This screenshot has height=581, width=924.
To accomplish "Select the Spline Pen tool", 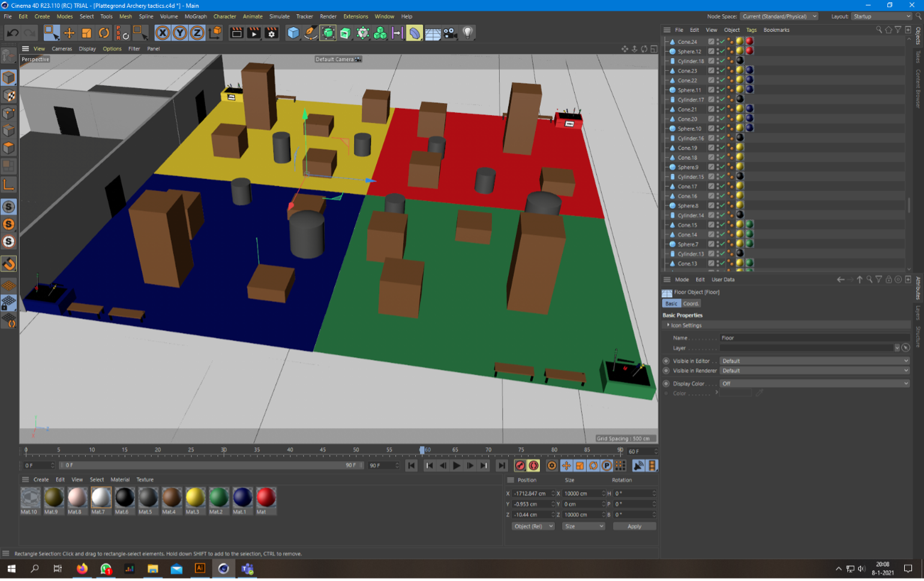I will [x=310, y=33].
